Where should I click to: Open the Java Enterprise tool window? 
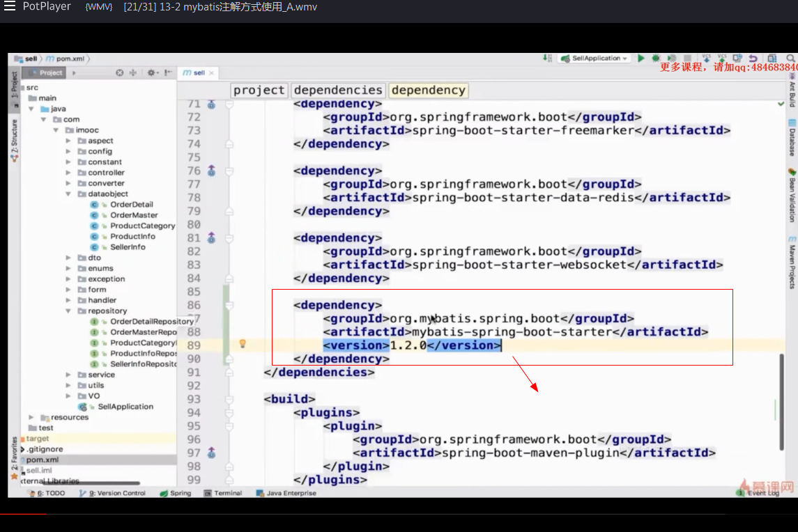pyautogui.click(x=286, y=493)
